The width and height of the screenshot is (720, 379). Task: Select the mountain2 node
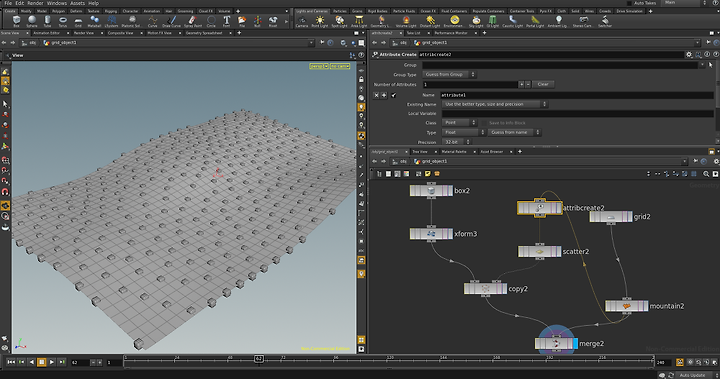point(627,305)
